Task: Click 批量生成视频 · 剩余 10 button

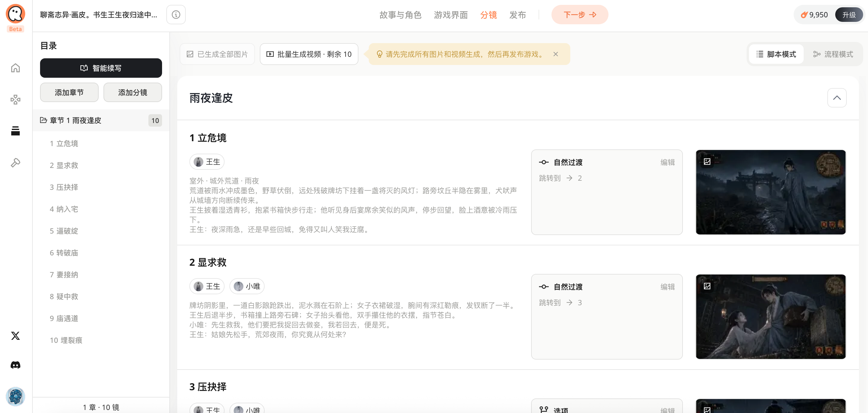Action: coord(309,54)
